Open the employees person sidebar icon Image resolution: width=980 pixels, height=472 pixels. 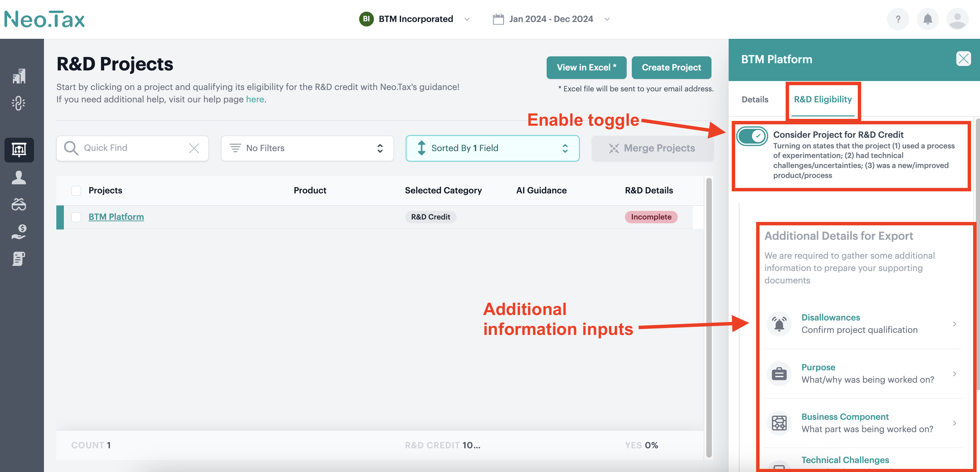coord(19,177)
